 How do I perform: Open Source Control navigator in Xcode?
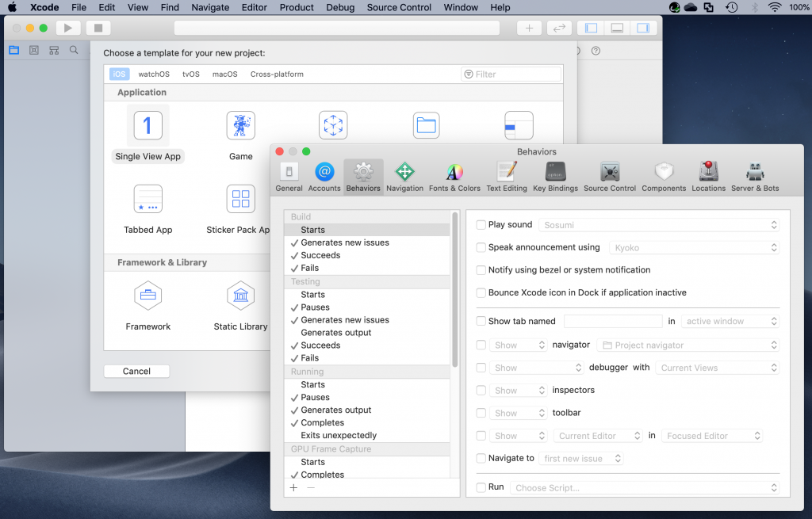click(x=34, y=50)
